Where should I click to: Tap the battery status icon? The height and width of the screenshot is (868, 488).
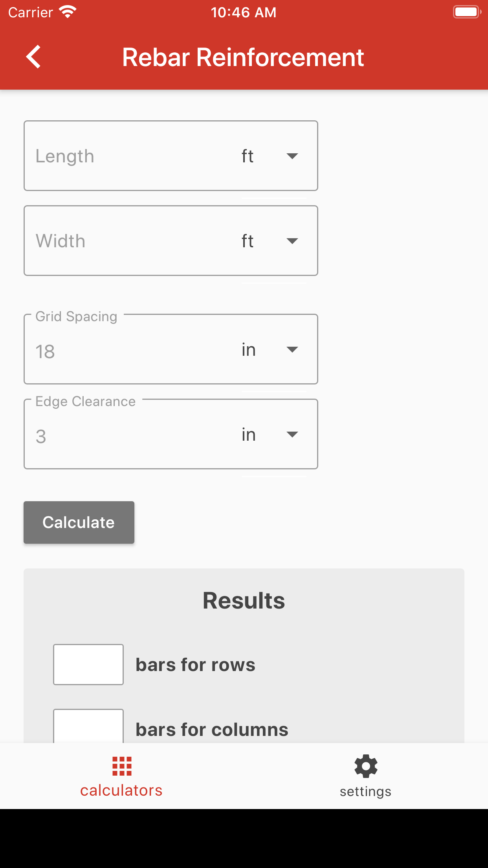(x=467, y=12)
